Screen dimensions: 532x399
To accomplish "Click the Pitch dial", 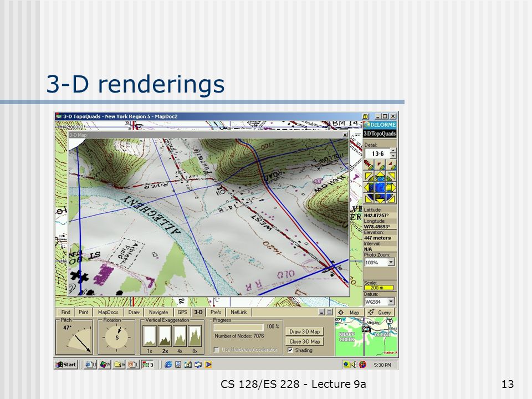I will pyautogui.click(x=78, y=339).
